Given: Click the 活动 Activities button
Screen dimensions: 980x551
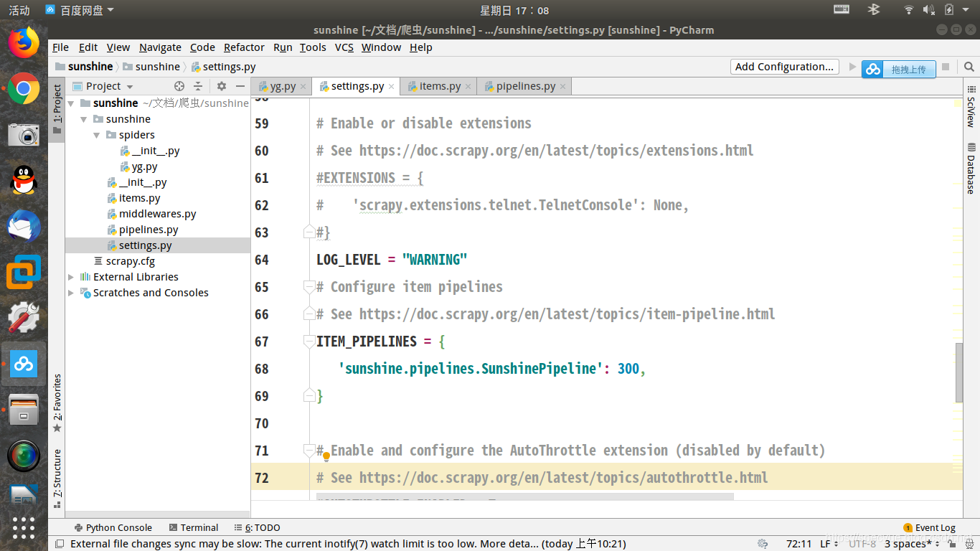Looking at the screenshot, I should pos(19,10).
